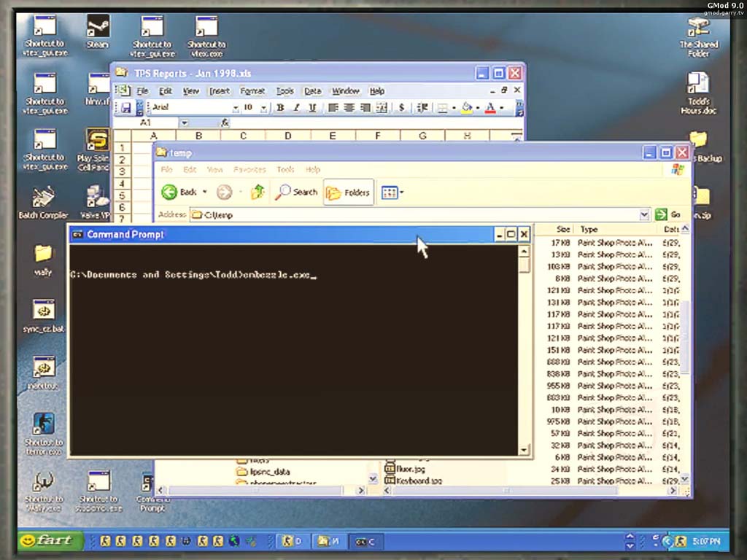This screenshot has height=560, width=747.
Task: Toggle Bold in Excel toolbar
Action: coord(281,108)
